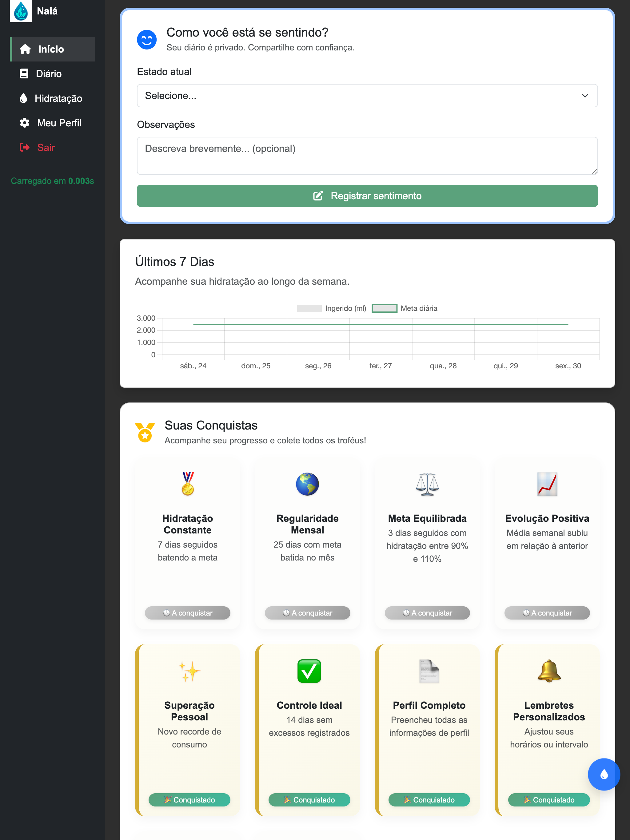This screenshot has height=840, width=630.
Task: Click the floating blue water drop button
Action: coord(604,774)
